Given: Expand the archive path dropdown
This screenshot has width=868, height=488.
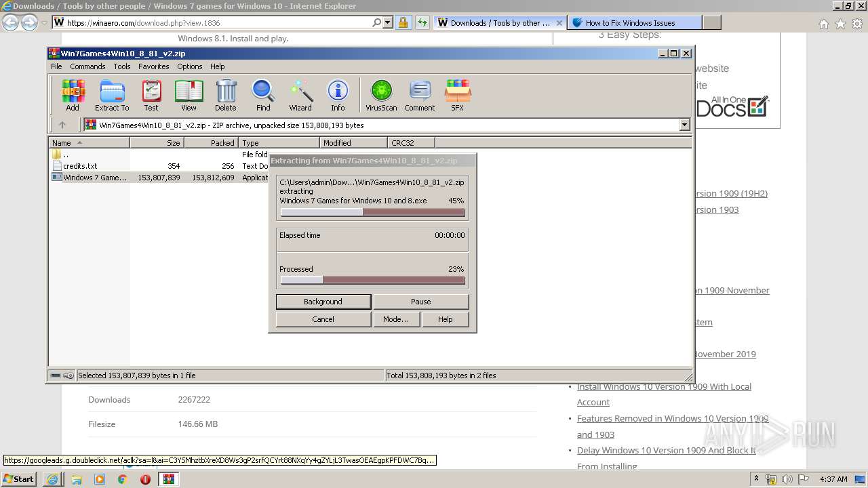Looking at the screenshot, I should [684, 125].
